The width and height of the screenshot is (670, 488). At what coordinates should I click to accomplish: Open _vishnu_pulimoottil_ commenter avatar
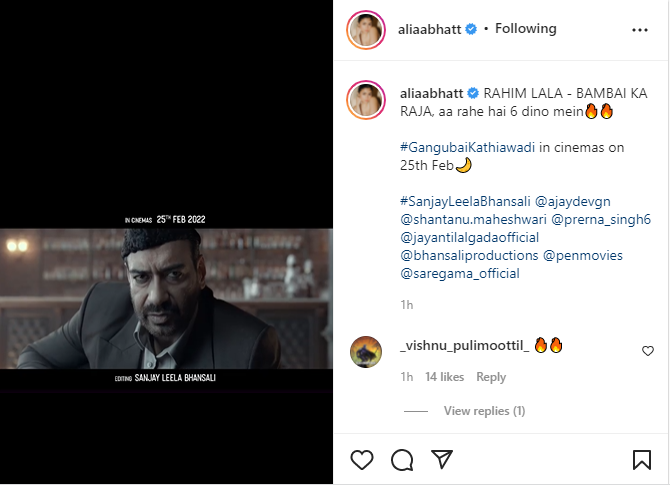point(365,352)
